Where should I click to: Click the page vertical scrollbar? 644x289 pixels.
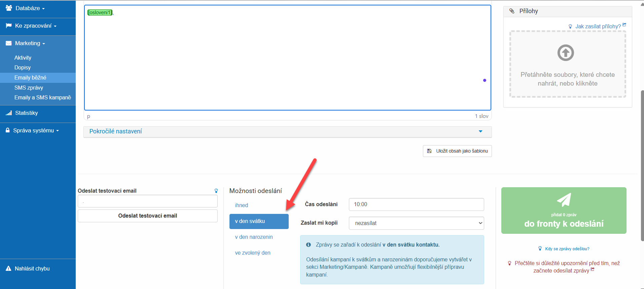642,165
